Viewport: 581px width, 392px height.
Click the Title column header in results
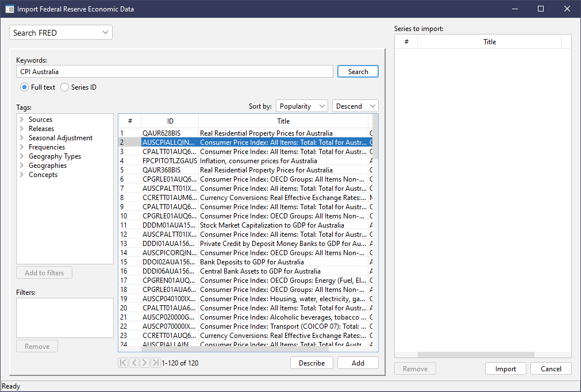283,121
